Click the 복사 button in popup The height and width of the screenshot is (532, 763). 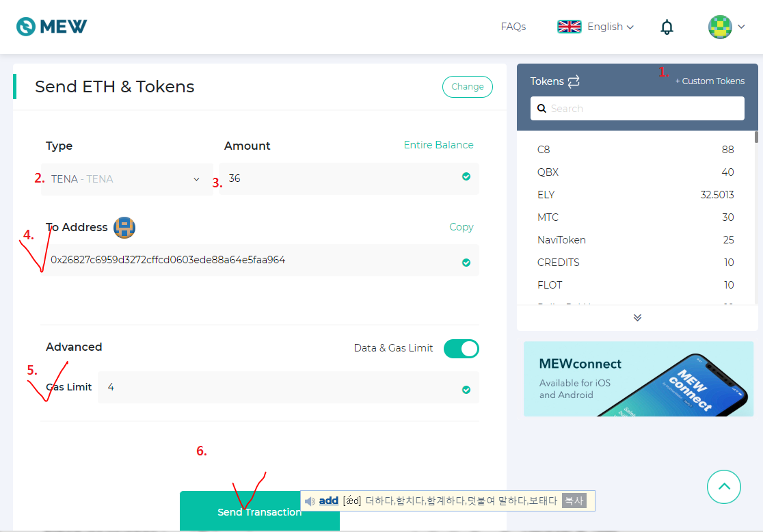(x=574, y=501)
